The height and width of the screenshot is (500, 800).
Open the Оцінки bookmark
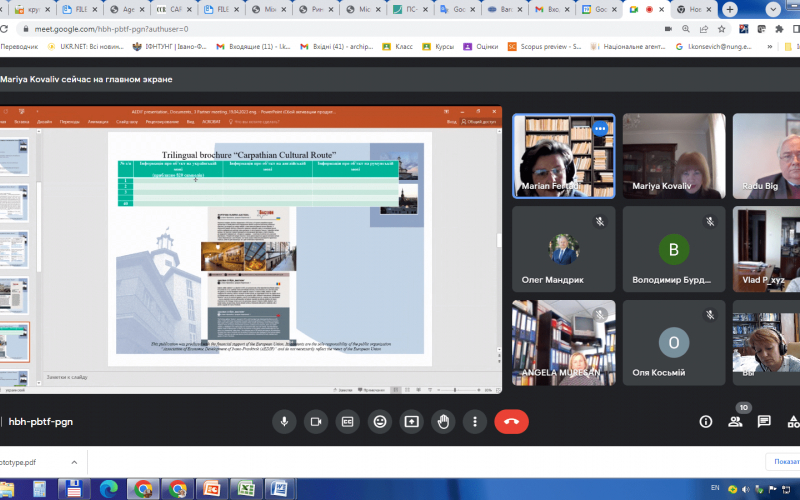point(481,46)
